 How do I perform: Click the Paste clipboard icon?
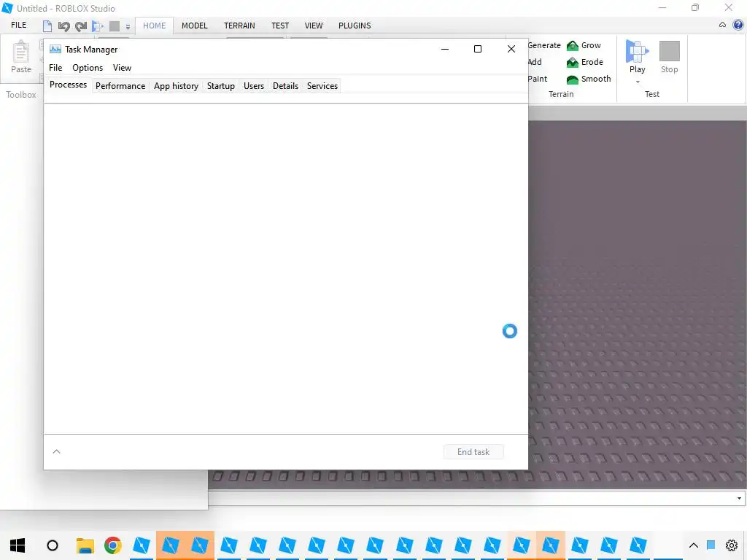pyautogui.click(x=21, y=52)
